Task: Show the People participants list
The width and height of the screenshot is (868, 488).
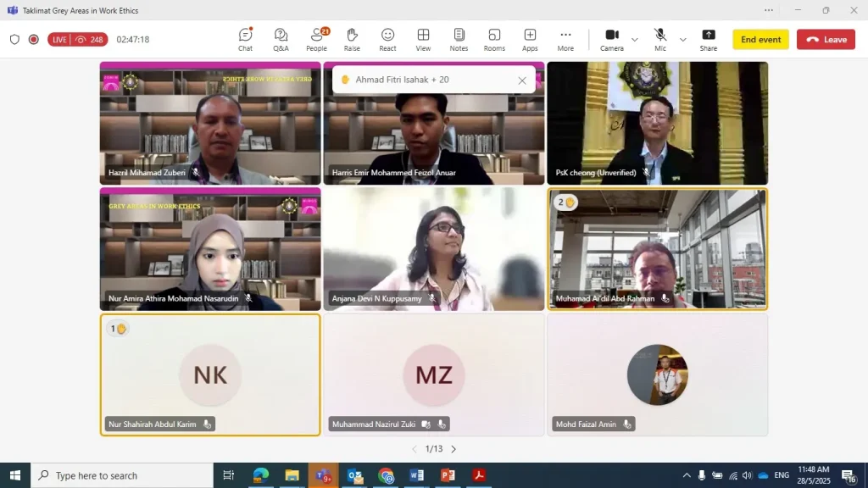Action: click(x=317, y=39)
